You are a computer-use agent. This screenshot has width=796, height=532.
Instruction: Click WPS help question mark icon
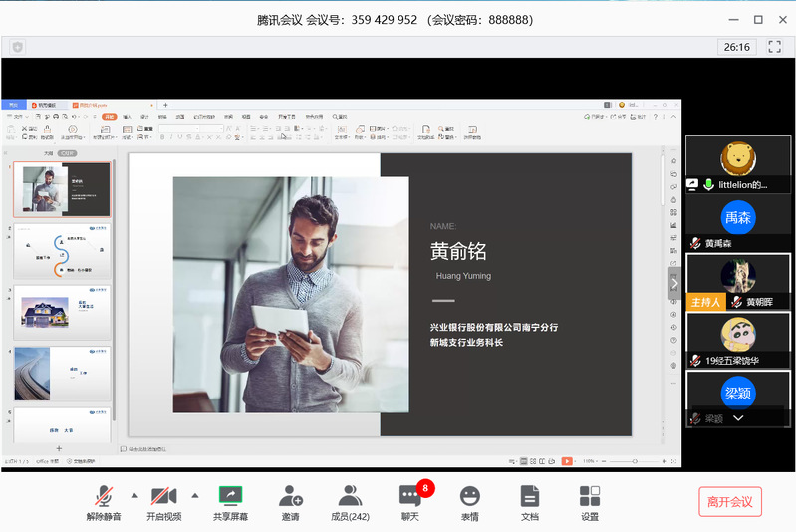click(655, 117)
